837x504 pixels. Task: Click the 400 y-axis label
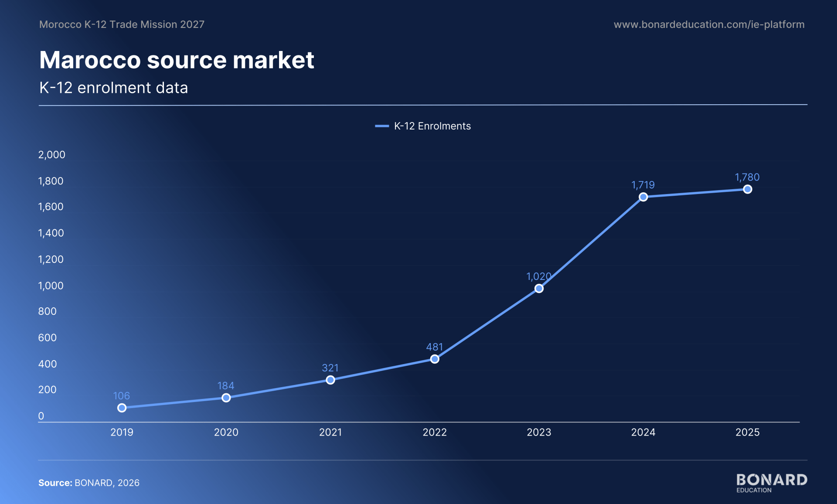47,364
